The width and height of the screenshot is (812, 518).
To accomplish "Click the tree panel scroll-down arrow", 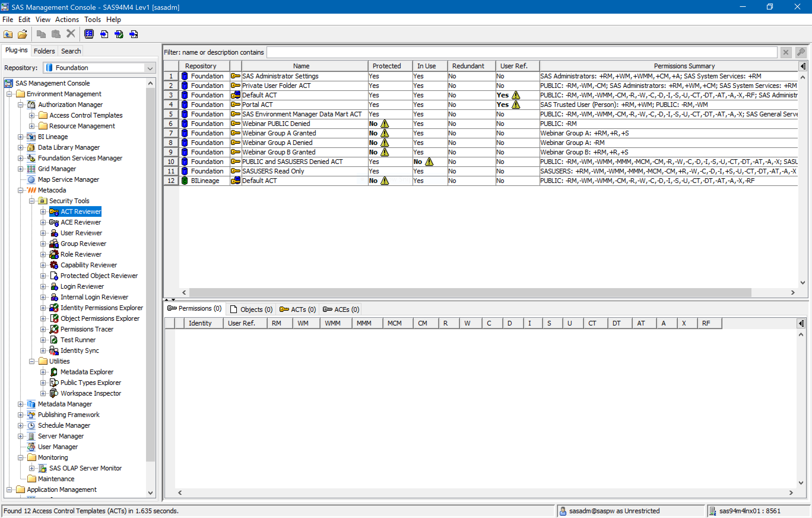I will 150,493.
